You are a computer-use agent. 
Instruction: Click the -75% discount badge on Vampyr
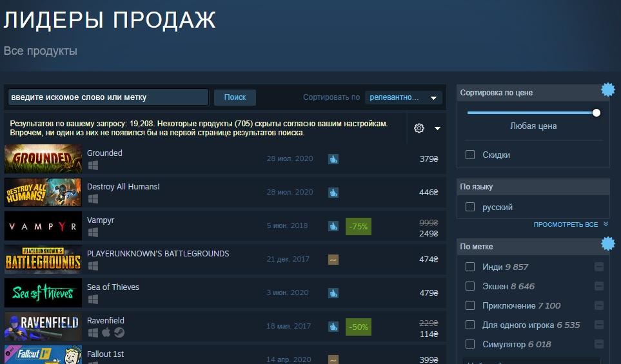[359, 226]
